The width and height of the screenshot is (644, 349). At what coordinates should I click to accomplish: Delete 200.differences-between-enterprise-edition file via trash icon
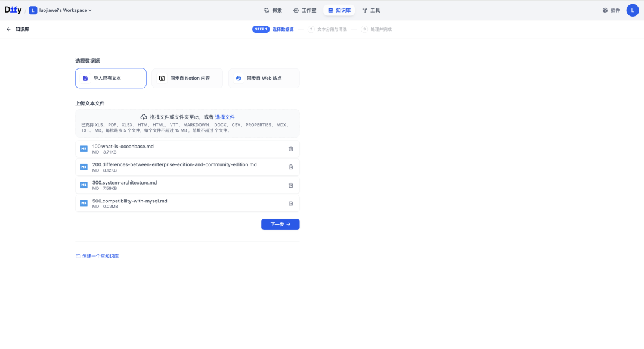[x=290, y=167]
